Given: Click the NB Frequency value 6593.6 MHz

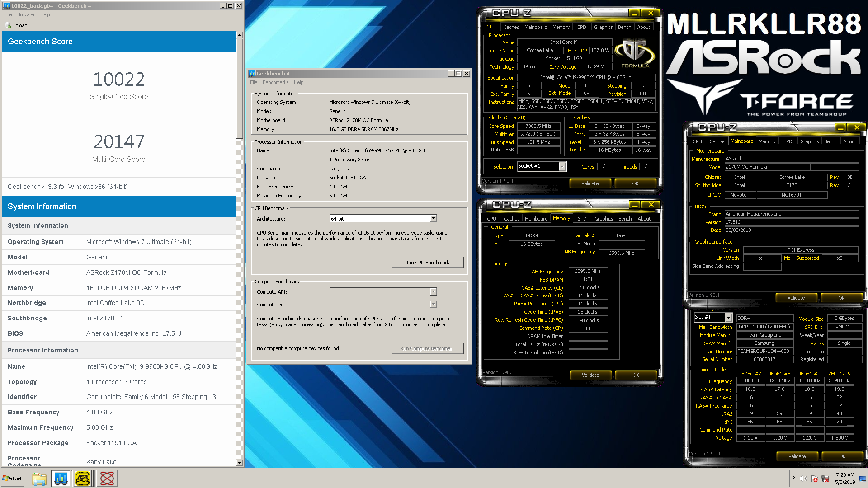Looking at the screenshot, I should tap(622, 253).
